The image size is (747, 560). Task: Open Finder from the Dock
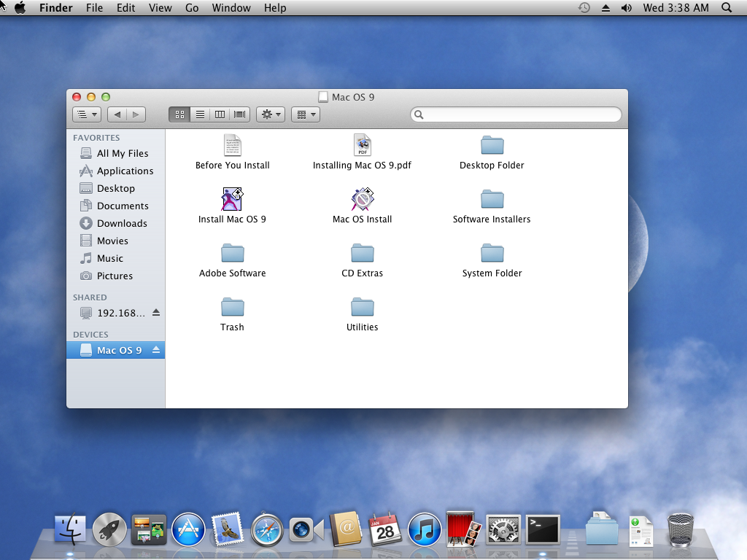point(70,529)
